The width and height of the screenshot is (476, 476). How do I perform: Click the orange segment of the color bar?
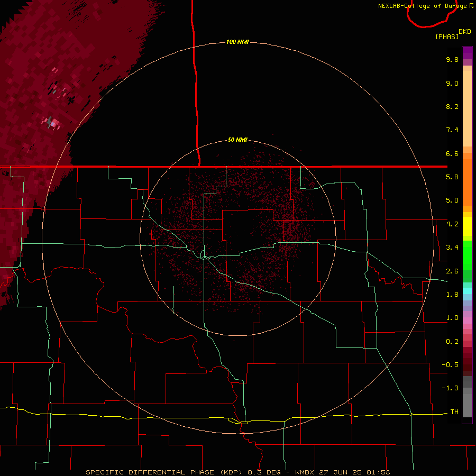tap(467, 183)
